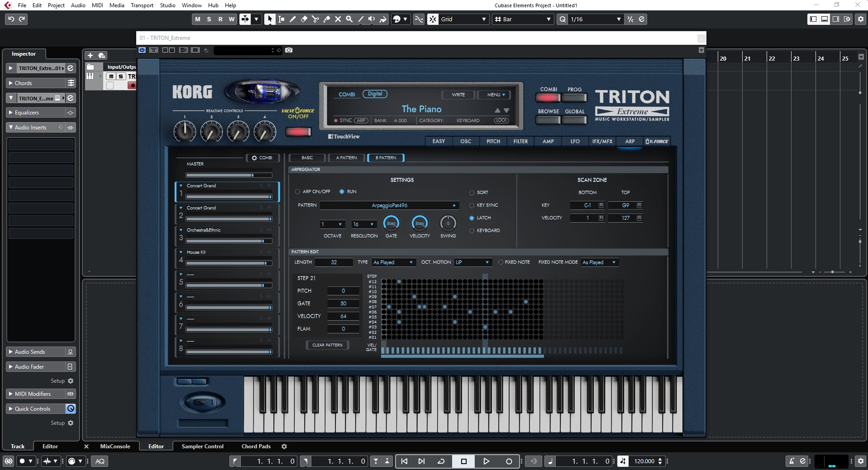Select the Draw pencil tool
The image size is (868, 470).
point(293,19)
